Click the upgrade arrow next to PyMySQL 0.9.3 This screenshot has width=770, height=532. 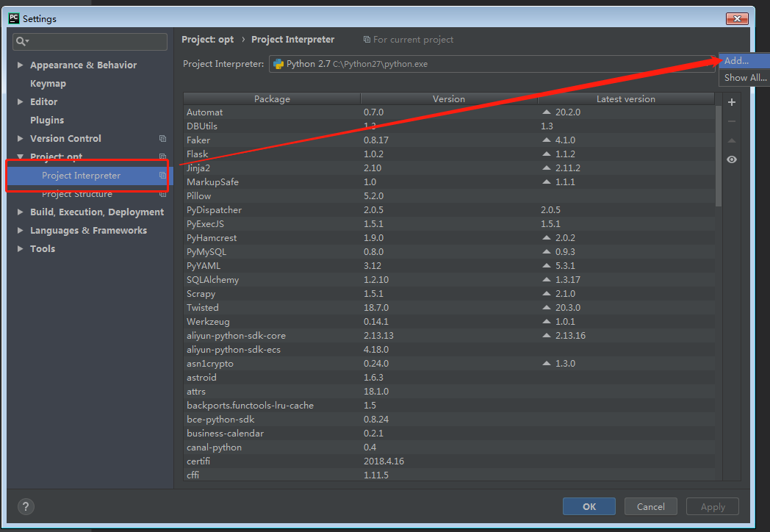click(x=547, y=251)
